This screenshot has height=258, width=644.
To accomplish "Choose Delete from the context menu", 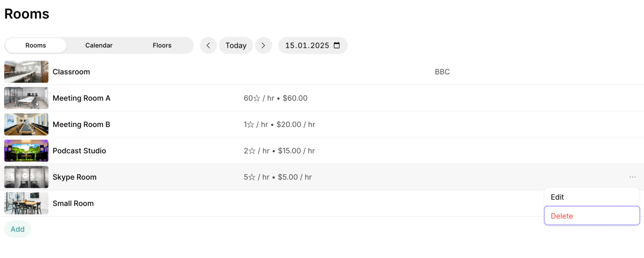I will click(x=592, y=216).
